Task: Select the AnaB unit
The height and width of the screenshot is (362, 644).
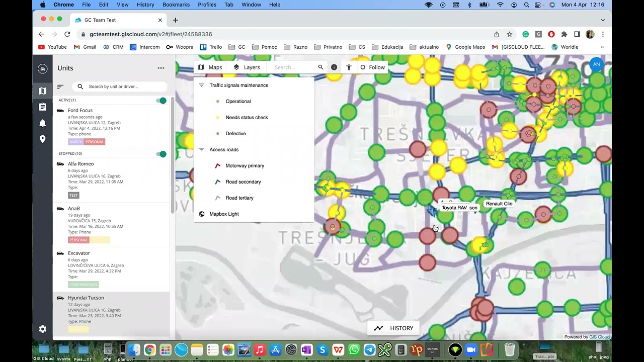Action: click(x=111, y=224)
